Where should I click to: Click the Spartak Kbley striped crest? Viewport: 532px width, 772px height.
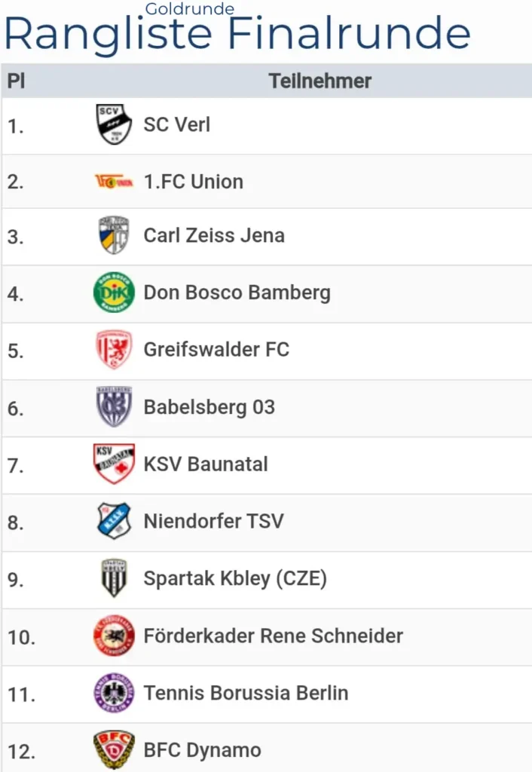click(114, 578)
